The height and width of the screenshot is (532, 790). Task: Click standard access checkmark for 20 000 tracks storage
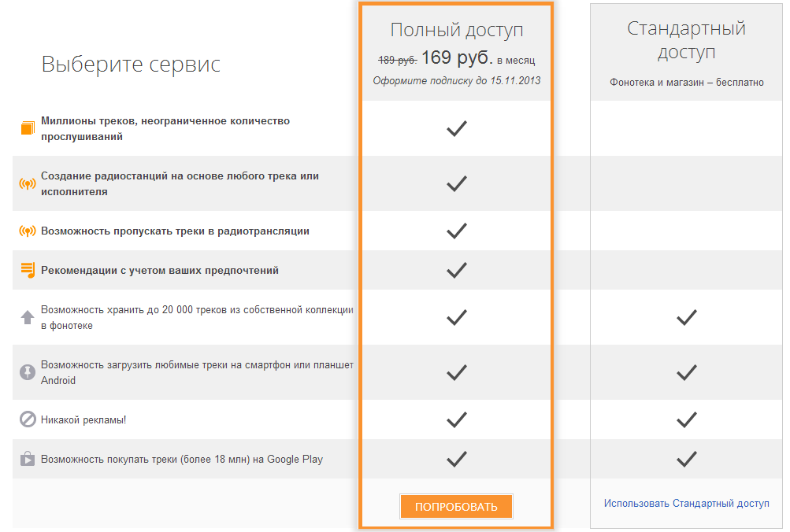coord(687,318)
